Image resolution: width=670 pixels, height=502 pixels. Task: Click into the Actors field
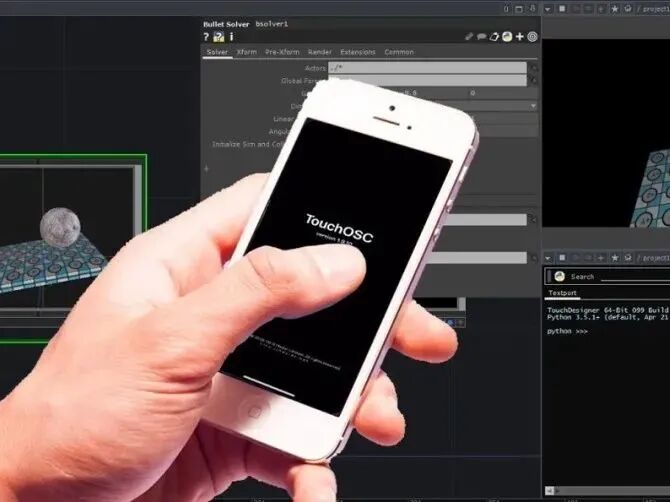tap(427, 68)
